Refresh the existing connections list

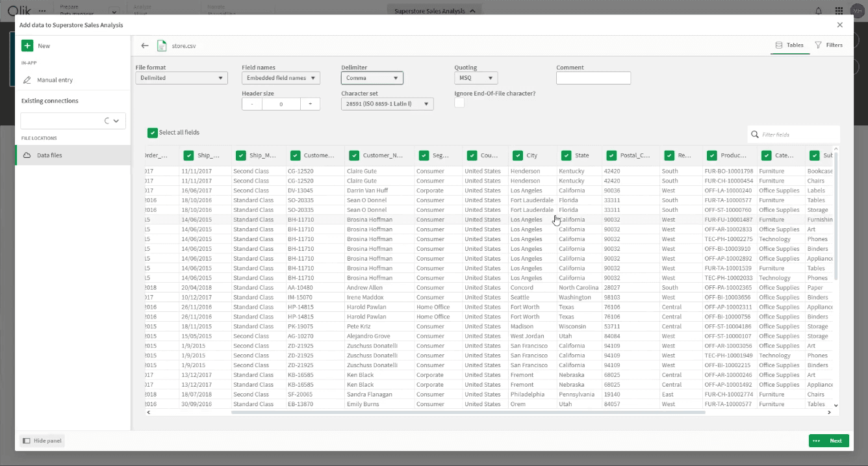(108, 120)
